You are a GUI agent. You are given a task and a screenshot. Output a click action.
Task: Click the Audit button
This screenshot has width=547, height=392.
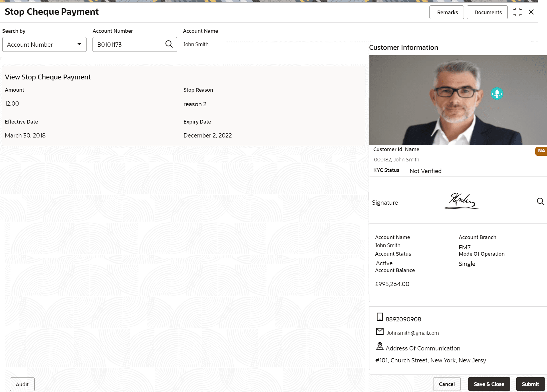22,384
